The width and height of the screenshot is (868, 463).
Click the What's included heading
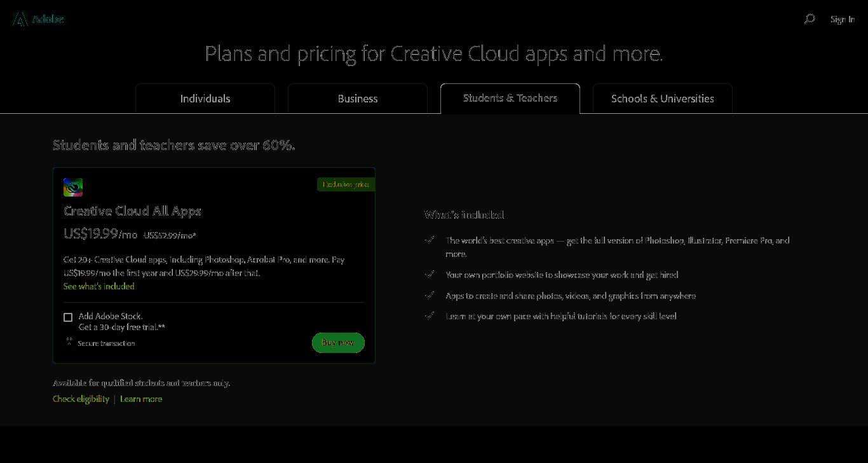[464, 215]
